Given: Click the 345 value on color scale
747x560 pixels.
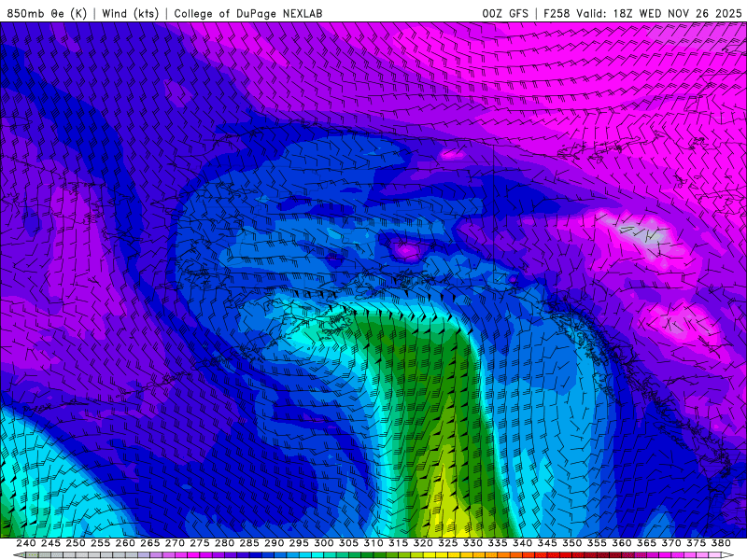Looking at the screenshot, I should click(547, 543).
